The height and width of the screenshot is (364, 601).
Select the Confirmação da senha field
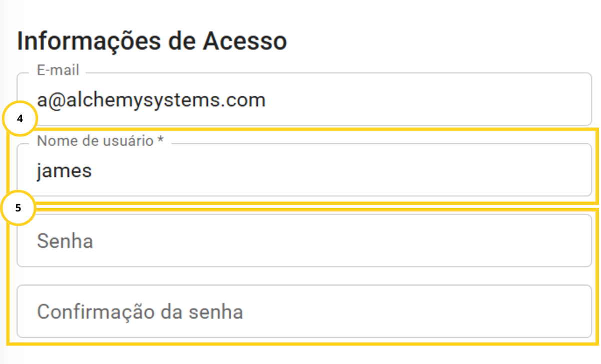coord(304,312)
